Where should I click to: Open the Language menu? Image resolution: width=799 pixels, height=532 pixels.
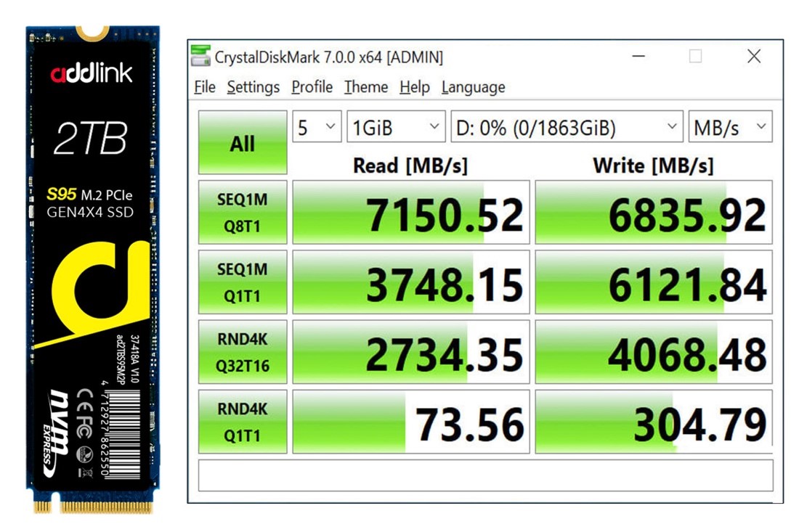[x=473, y=87]
